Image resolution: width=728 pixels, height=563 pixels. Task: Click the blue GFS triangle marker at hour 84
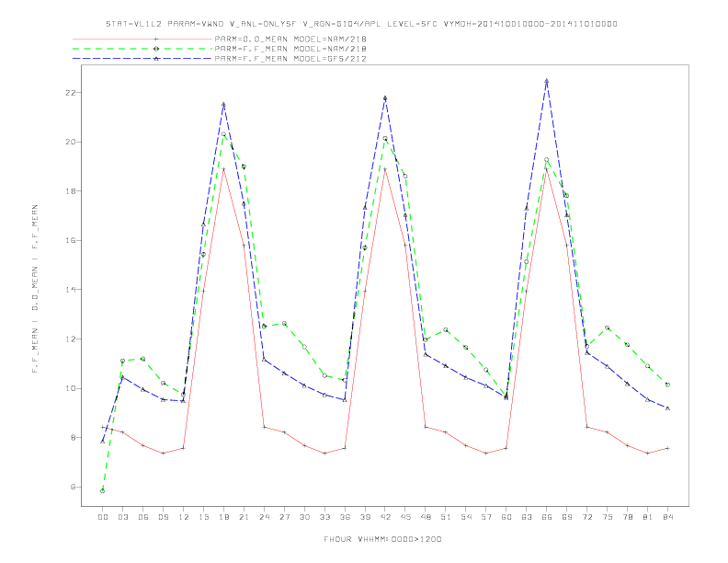(667, 408)
